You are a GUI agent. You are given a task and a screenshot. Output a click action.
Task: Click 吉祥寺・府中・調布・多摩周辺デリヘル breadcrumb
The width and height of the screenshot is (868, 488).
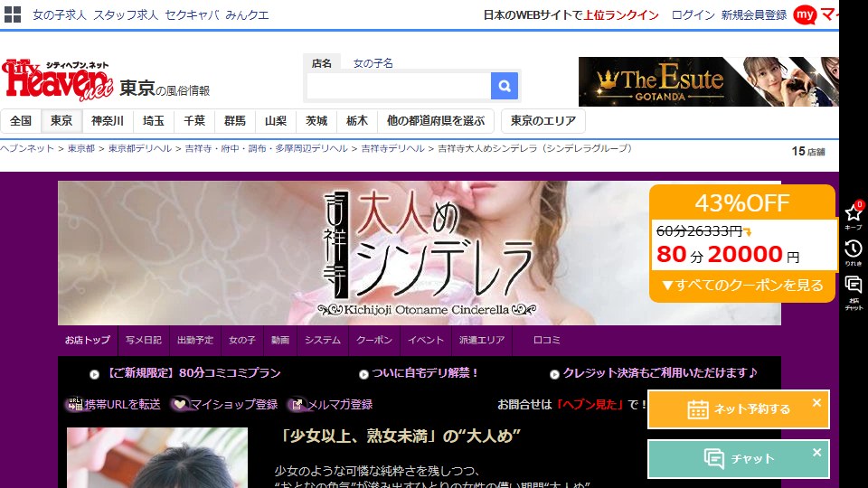click(x=266, y=148)
